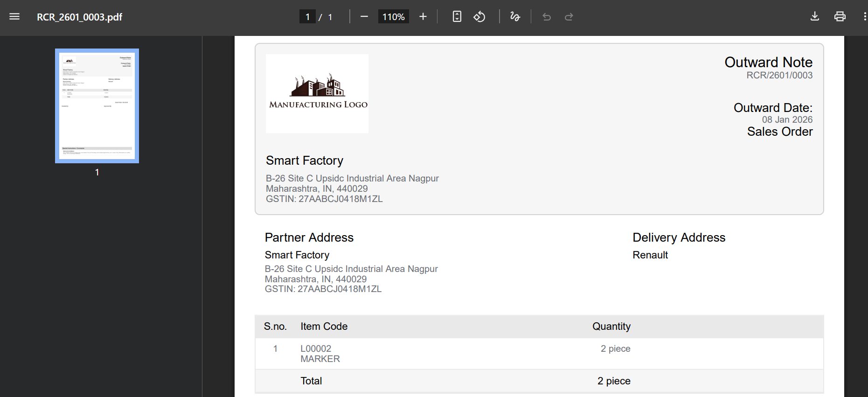Click the date 08 Jan 2026
The height and width of the screenshot is (397, 868).
point(787,119)
